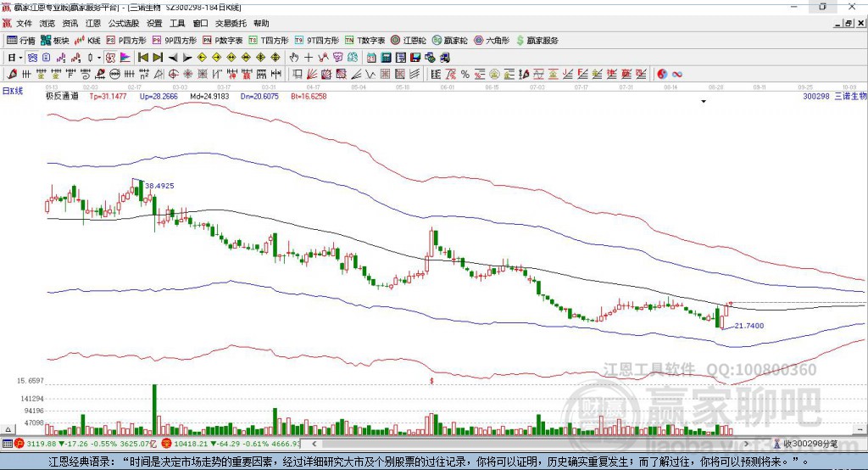The width and height of the screenshot is (868, 470).
Task: Select the red pencil drawing tool
Action: (x=12, y=74)
